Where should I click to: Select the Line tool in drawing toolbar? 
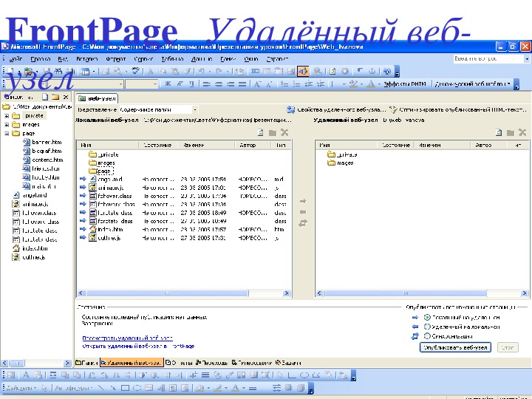click(x=101, y=387)
